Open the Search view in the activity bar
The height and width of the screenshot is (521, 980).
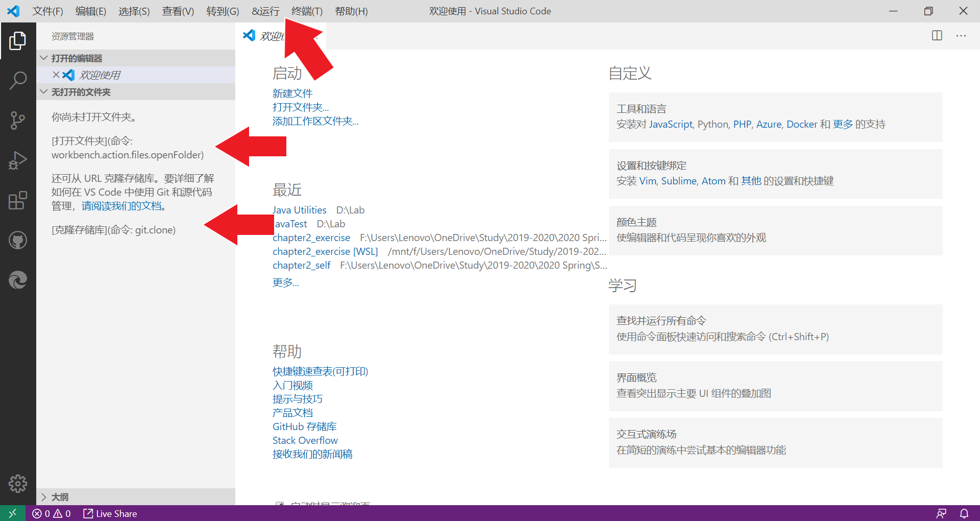pyautogui.click(x=18, y=80)
